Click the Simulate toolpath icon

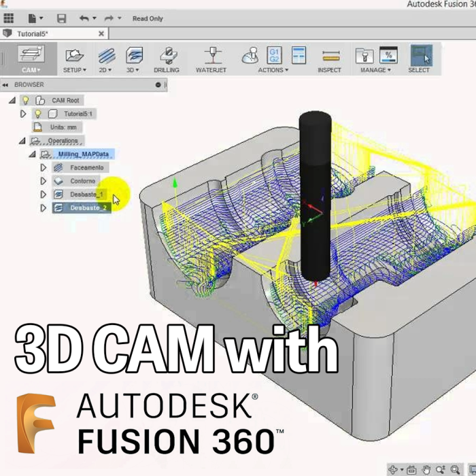coord(250,55)
